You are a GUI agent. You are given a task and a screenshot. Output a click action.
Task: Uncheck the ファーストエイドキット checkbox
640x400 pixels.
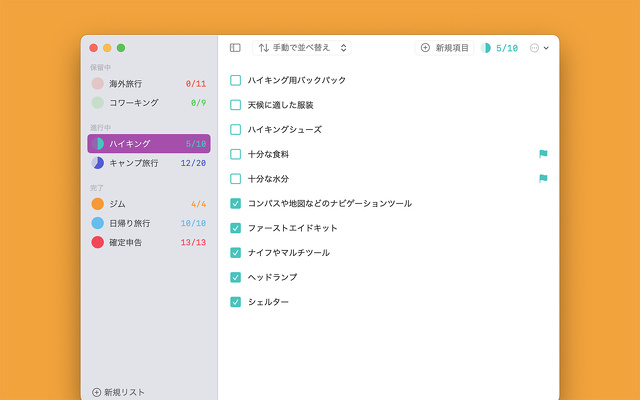click(x=236, y=228)
